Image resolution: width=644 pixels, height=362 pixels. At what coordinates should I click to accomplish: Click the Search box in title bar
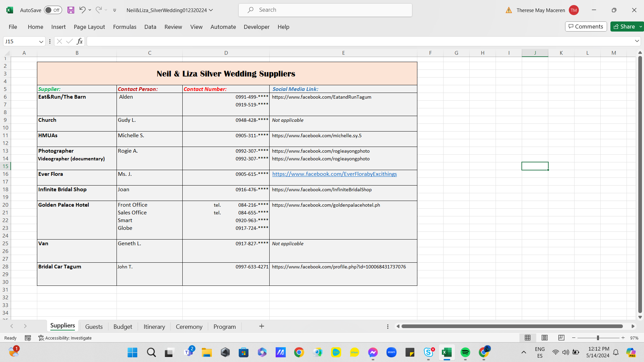pos(325,10)
